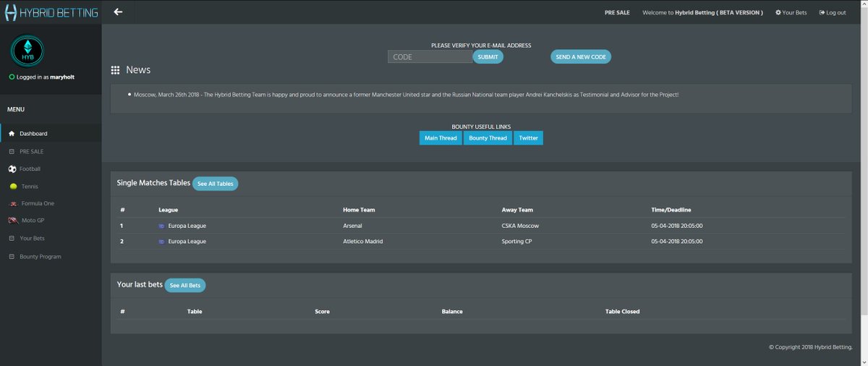Click the Bounty Program sidebar icon
868x366 pixels.
click(x=12, y=257)
